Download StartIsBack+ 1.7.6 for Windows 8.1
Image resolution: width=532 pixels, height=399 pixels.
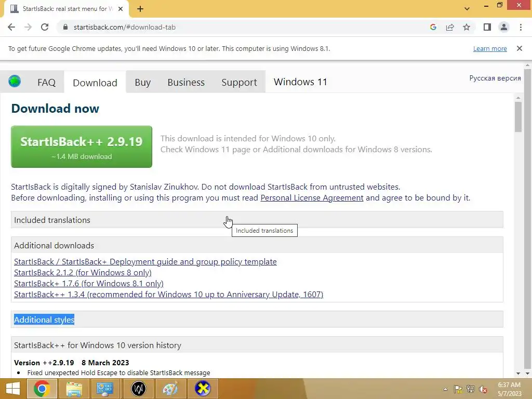coord(88,283)
